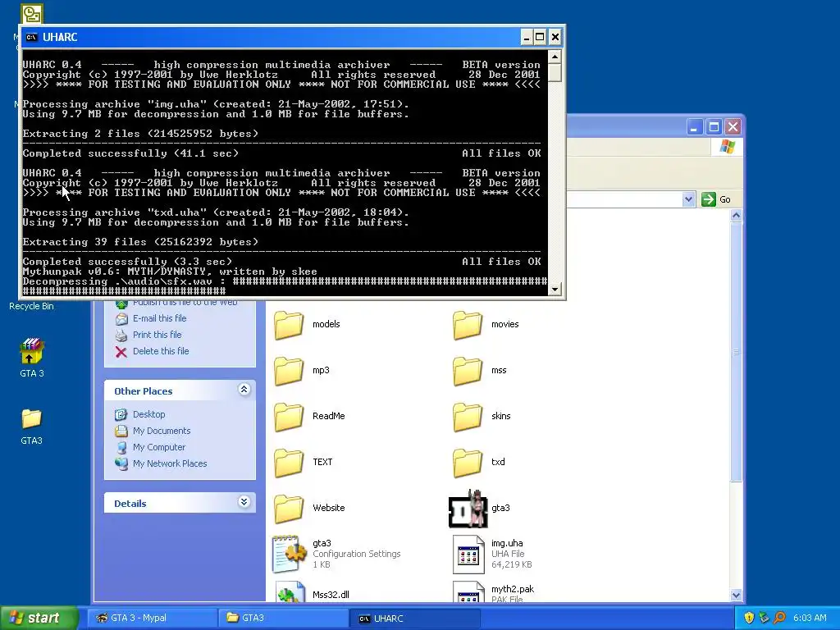Open the mp3 folder
Viewport: 840px width, 630px height.
click(x=289, y=371)
